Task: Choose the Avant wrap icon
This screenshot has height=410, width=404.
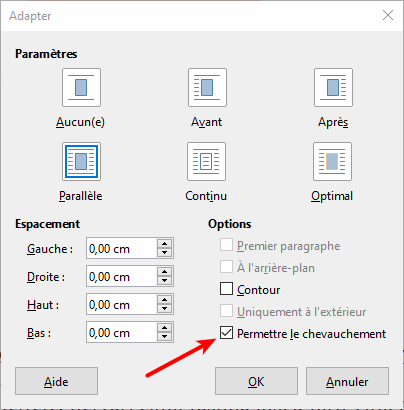Action: point(207,88)
